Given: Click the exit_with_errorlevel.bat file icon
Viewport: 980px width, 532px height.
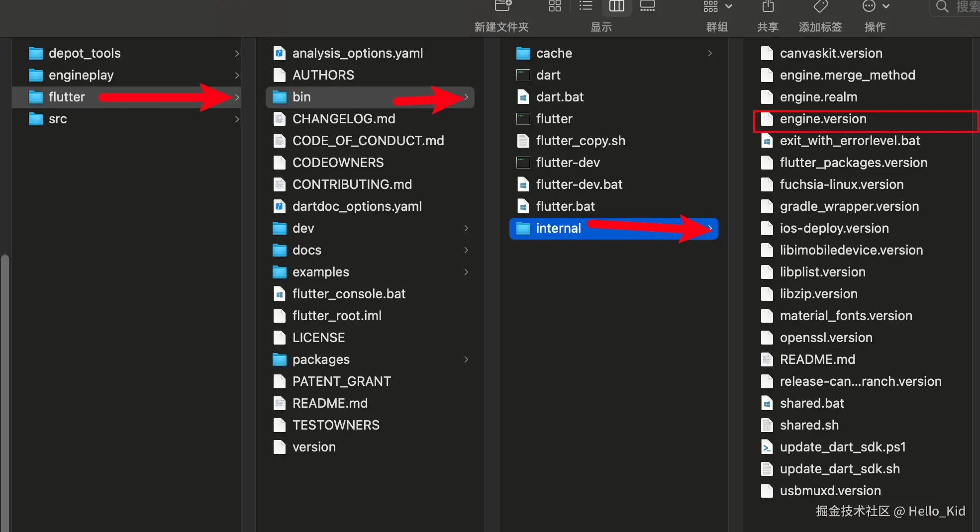Looking at the screenshot, I should click(767, 141).
